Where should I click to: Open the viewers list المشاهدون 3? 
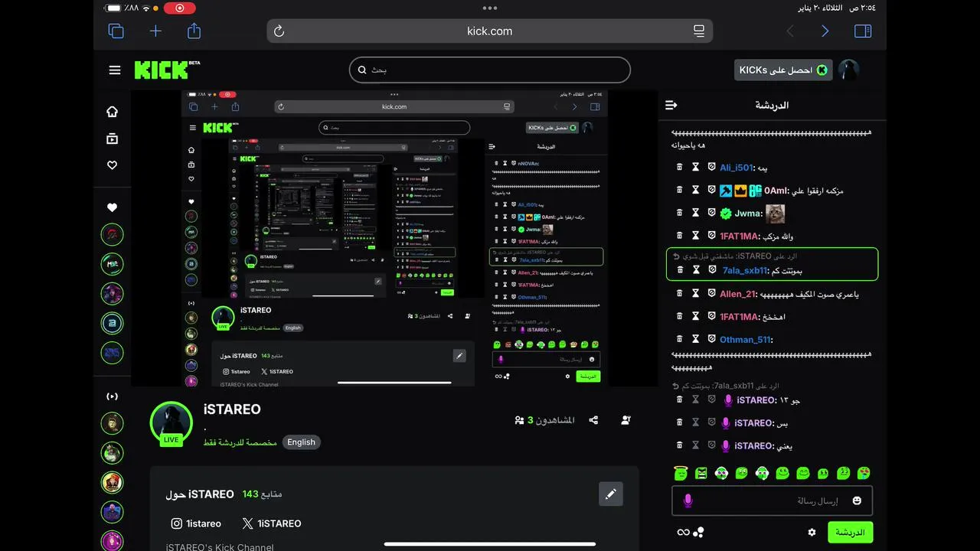click(x=544, y=420)
